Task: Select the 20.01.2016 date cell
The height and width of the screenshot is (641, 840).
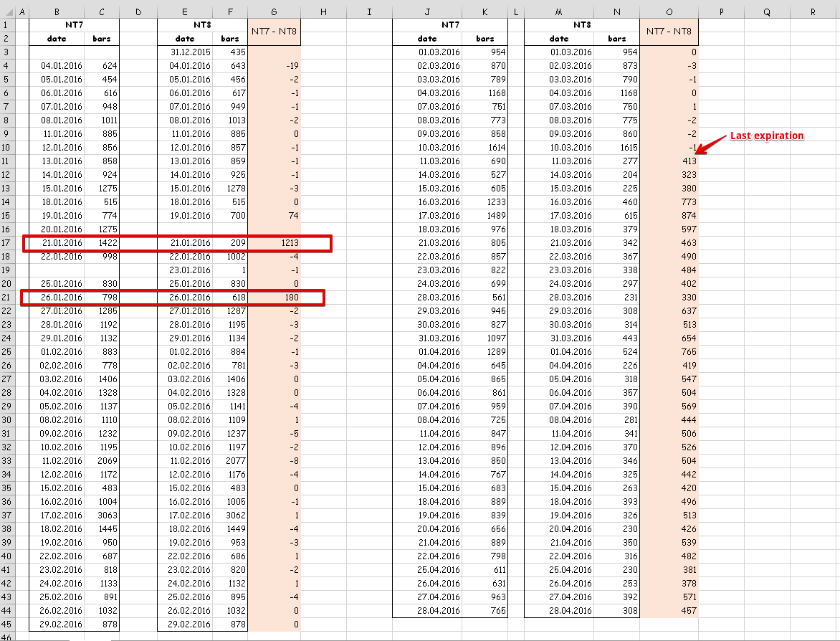Action: [x=57, y=229]
